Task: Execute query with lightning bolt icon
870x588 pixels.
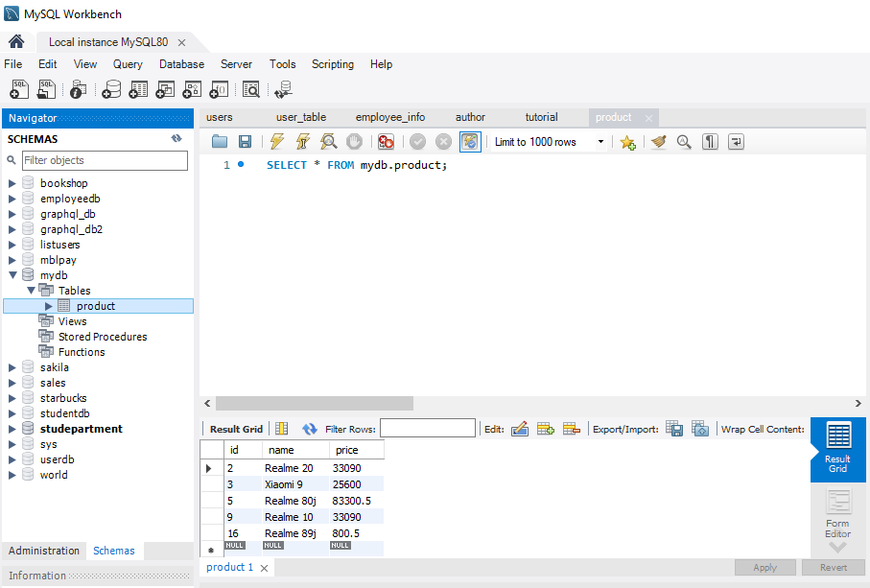Action: pyautogui.click(x=277, y=142)
